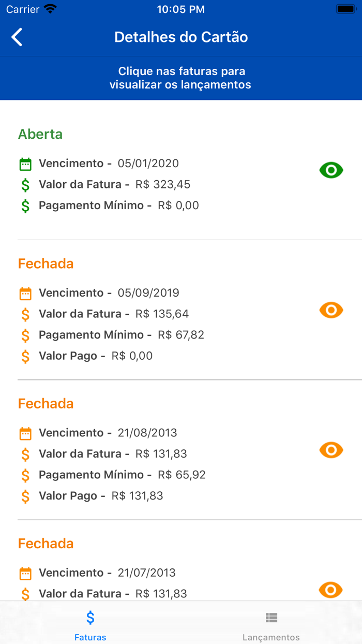
Task: Expand the last Fechada invoice dated 21/07/2013
Action: (x=155, y=569)
